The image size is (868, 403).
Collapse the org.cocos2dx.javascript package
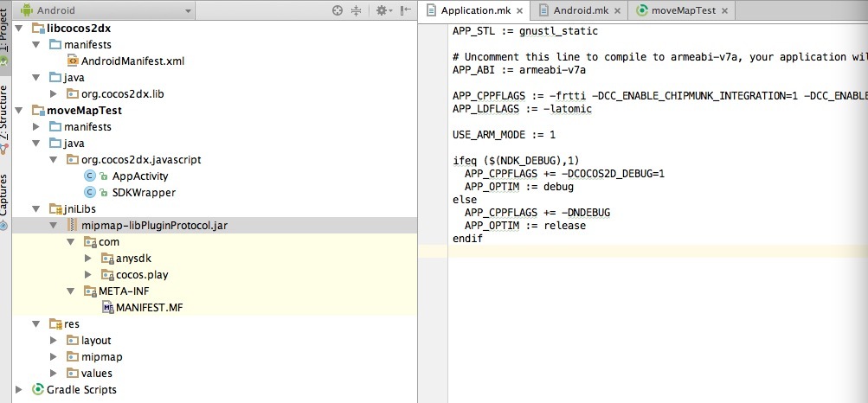pos(53,160)
